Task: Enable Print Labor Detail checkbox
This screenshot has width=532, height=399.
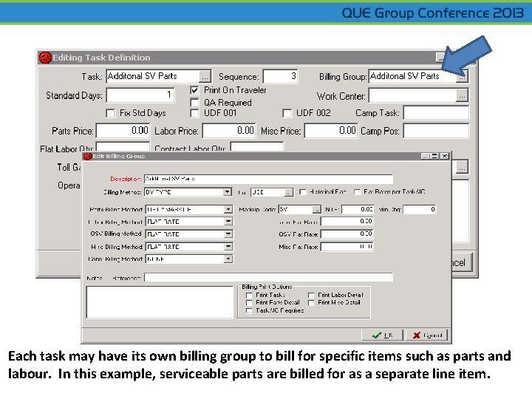Action: click(x=311, y=295)
